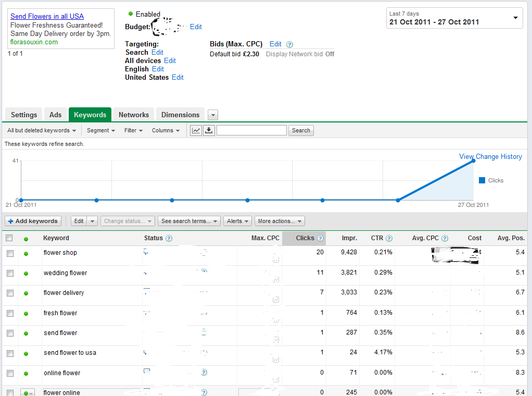This screenshot has height=396, width=532.
Task: Click the Search button
Action: click(301, 130)
